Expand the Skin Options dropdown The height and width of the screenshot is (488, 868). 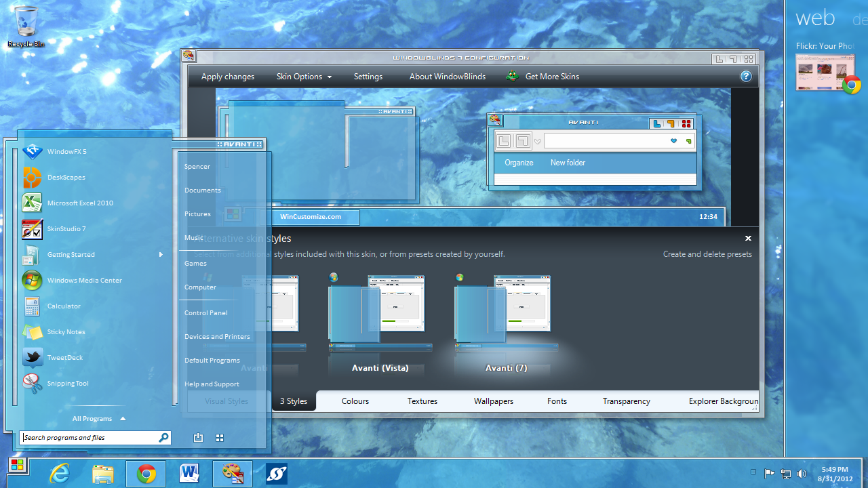pyautogui.click(x=304, y=77)
